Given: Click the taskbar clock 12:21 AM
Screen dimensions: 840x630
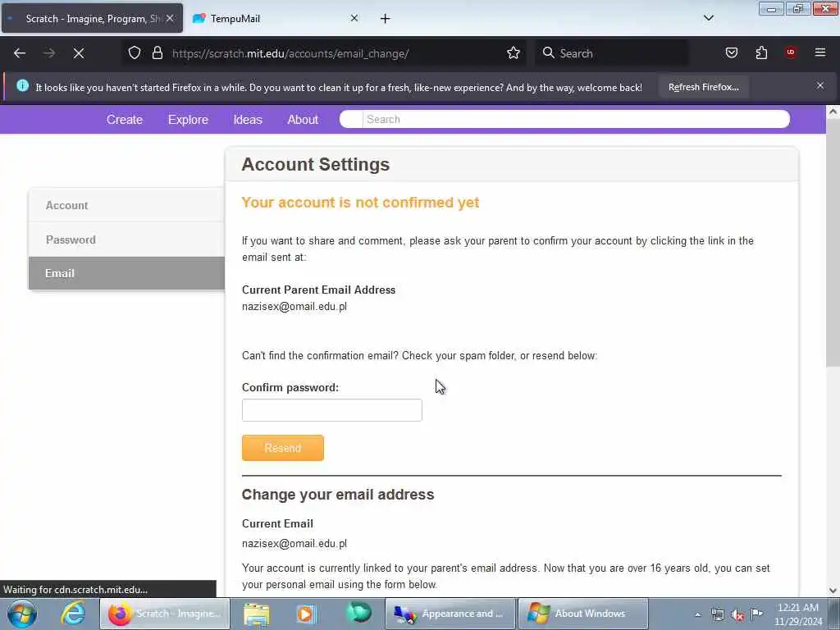Looking at the screenshot, I should (797, 608).
